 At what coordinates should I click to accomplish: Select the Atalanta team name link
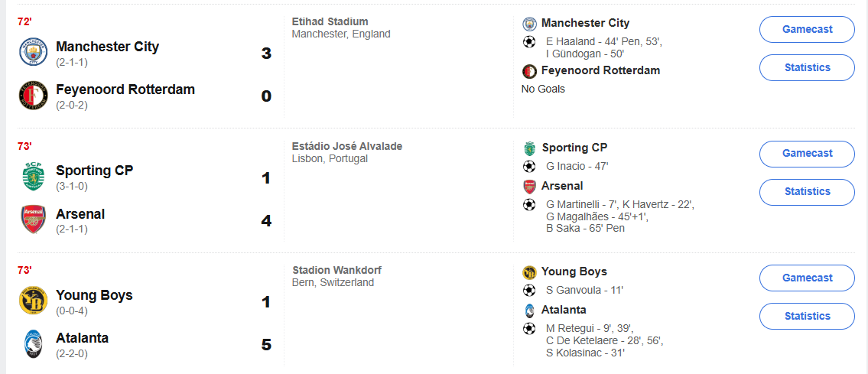tap(82, 338)
